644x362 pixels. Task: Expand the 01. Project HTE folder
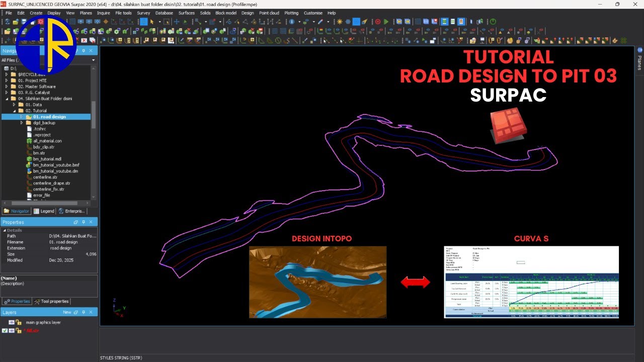pos(7,80)
